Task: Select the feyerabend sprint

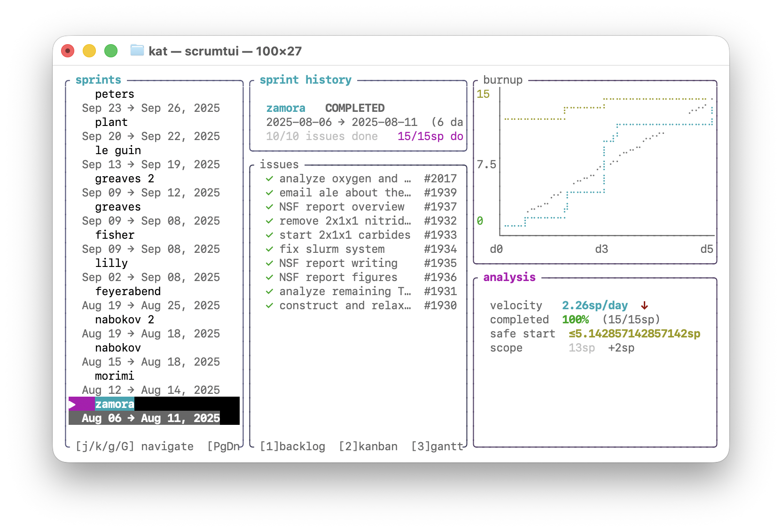Action: [x=127, y=291]
